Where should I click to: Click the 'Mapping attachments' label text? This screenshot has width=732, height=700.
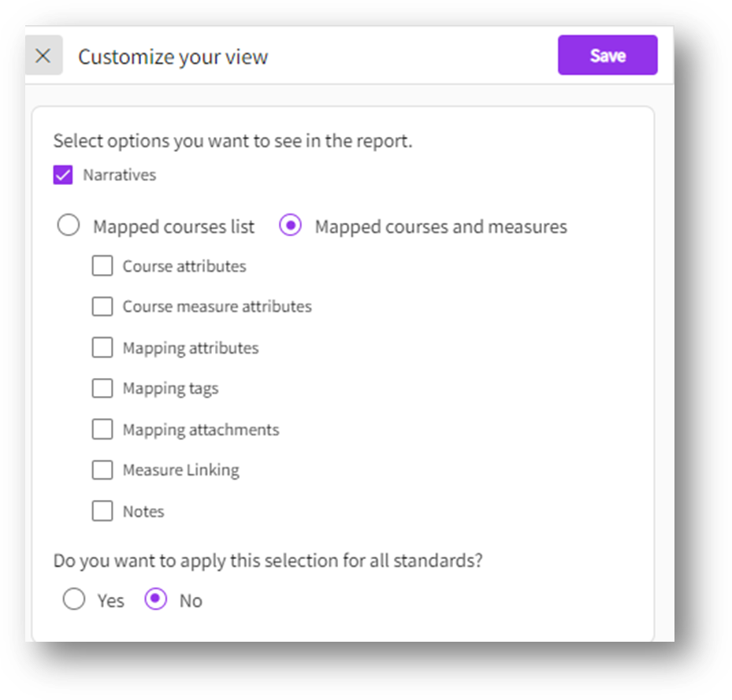pyautogui.click(x=200, y=429)
